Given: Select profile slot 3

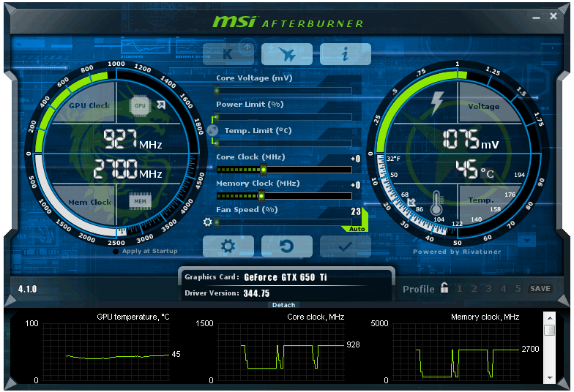Looking at the screenshot, I should 489,289.
